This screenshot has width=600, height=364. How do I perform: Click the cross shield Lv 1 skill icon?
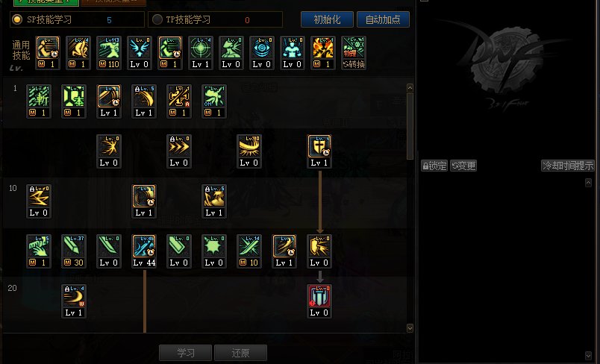pos(319,151)
